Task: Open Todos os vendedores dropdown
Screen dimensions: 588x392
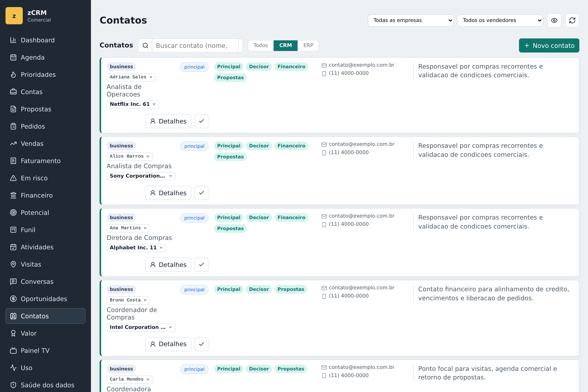Action: click(x=500, y=20)
